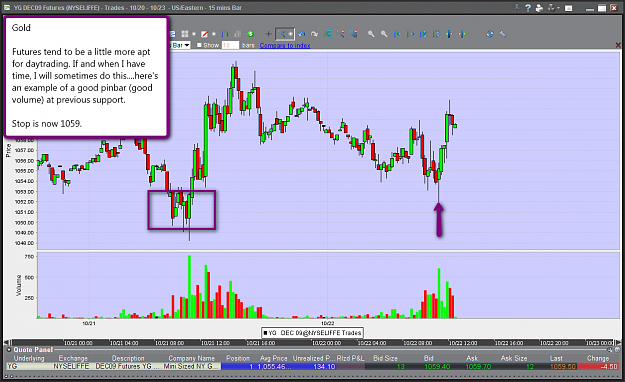The image size is (625, 382).
Task: Click the gray bars chart icon
Action: click(x=238, y=34)
